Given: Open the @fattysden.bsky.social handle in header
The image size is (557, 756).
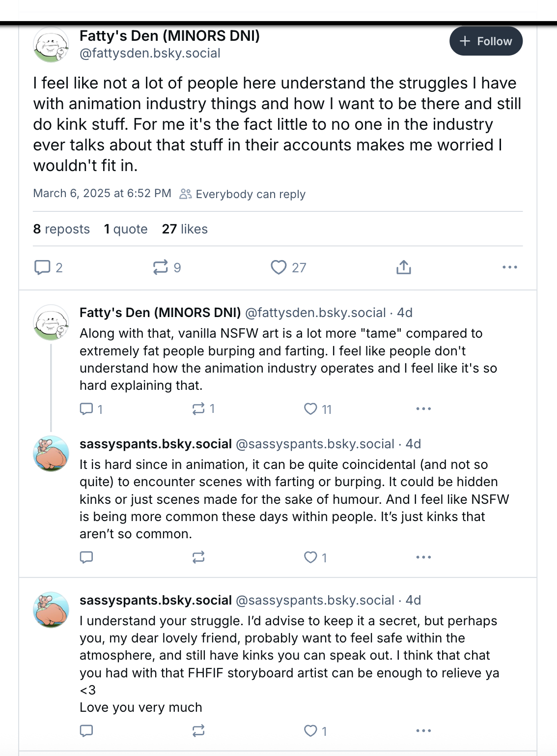Looking at the screenshot, I should 150,53.
